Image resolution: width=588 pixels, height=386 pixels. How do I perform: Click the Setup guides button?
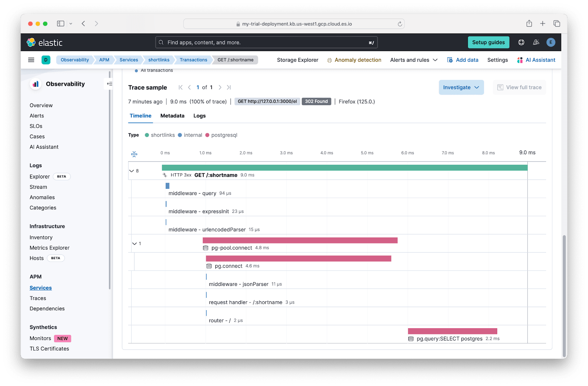488,42
